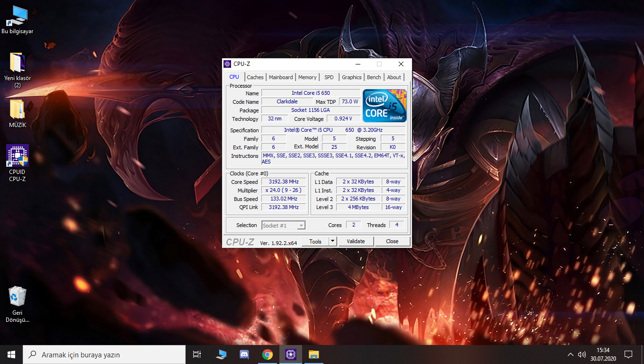Screen dimensions: 644x364
Task: Switch to the Mainboard tab
Action: (281, 77)
